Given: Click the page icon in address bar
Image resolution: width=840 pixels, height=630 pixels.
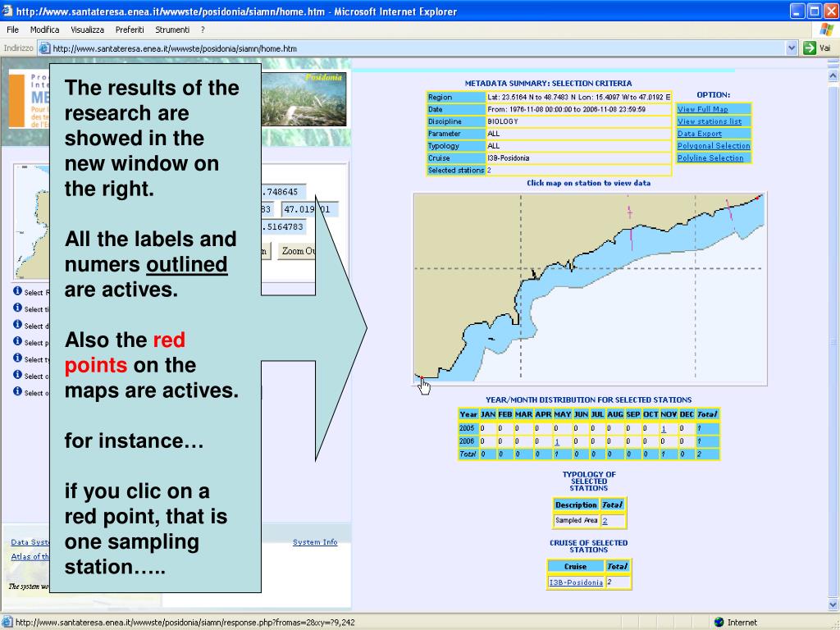Looking at the screenshot, I should (45, 48).
